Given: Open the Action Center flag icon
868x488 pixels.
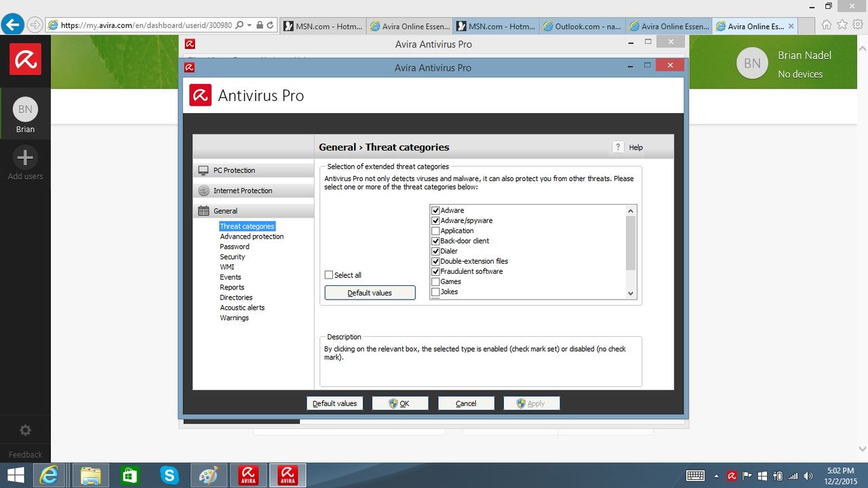Looking at the screenshot, I should [747, 476].
